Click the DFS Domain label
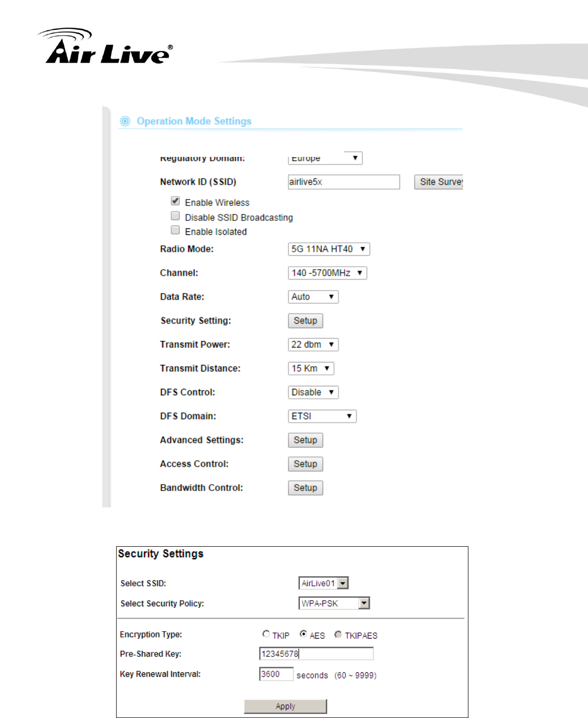This screenshot has height=718, width=588. coord(188,416)
